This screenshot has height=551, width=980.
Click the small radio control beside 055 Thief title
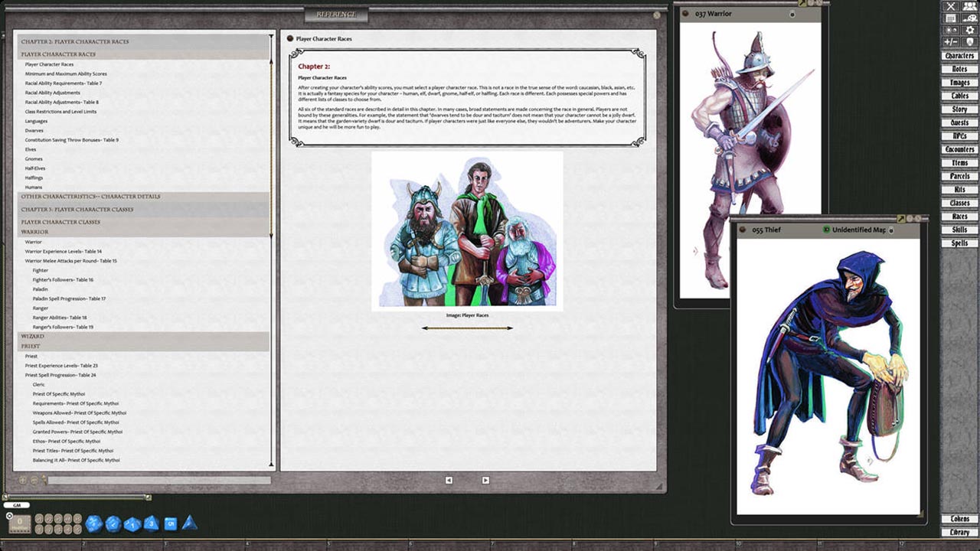pos(743,230)
